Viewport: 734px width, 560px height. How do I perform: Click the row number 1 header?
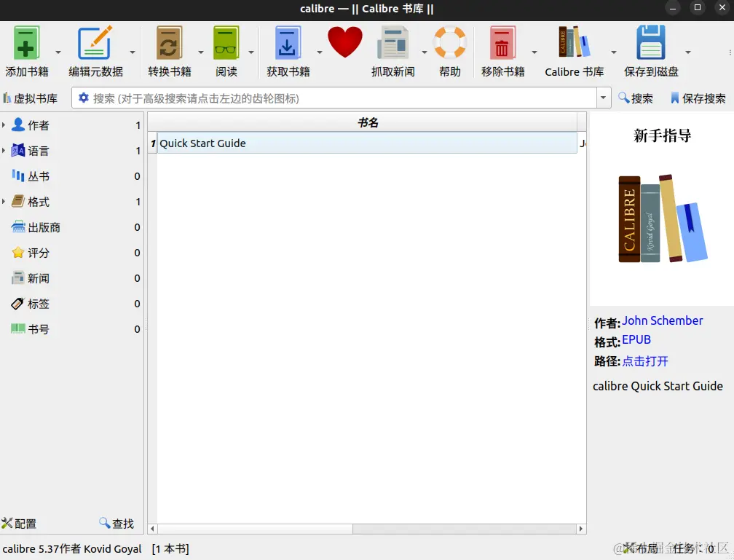(153, 143)
